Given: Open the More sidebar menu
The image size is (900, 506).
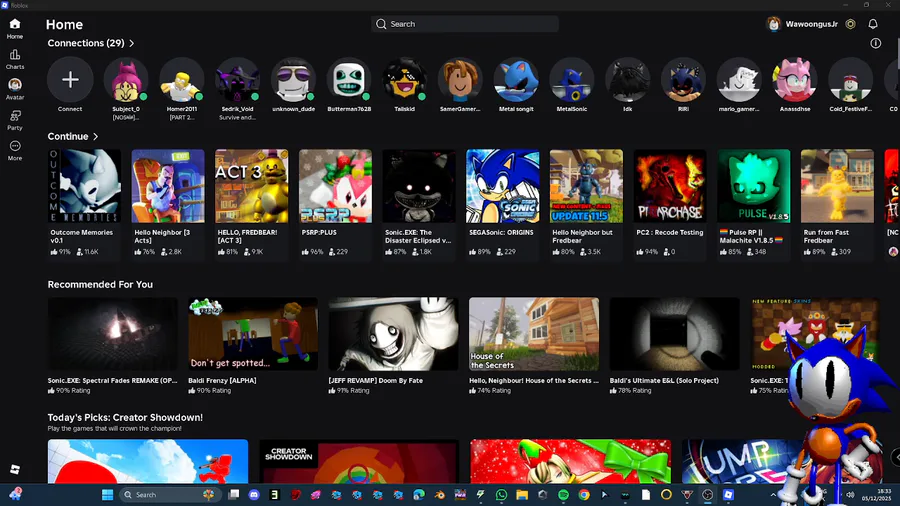Looking at the screenshot, I should (x=15, y=150).
